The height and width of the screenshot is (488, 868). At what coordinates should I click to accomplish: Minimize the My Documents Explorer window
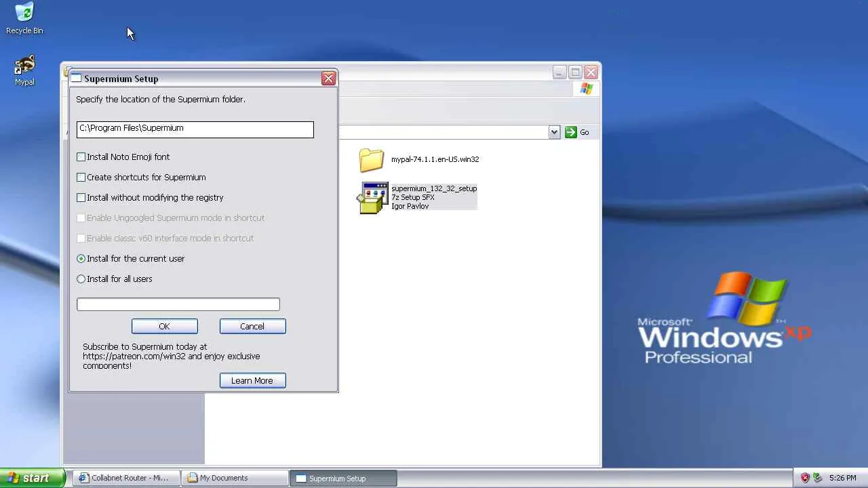point(559,73)
